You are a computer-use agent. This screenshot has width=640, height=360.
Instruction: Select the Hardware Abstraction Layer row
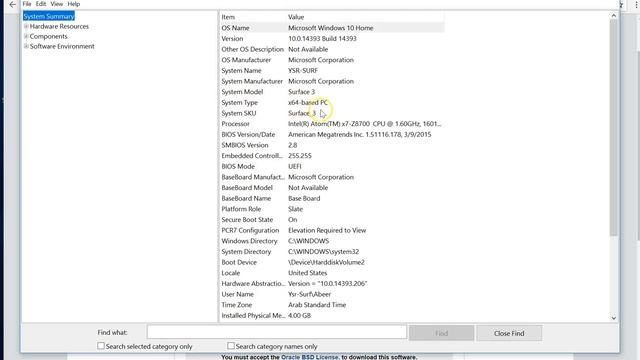(332, 283)
